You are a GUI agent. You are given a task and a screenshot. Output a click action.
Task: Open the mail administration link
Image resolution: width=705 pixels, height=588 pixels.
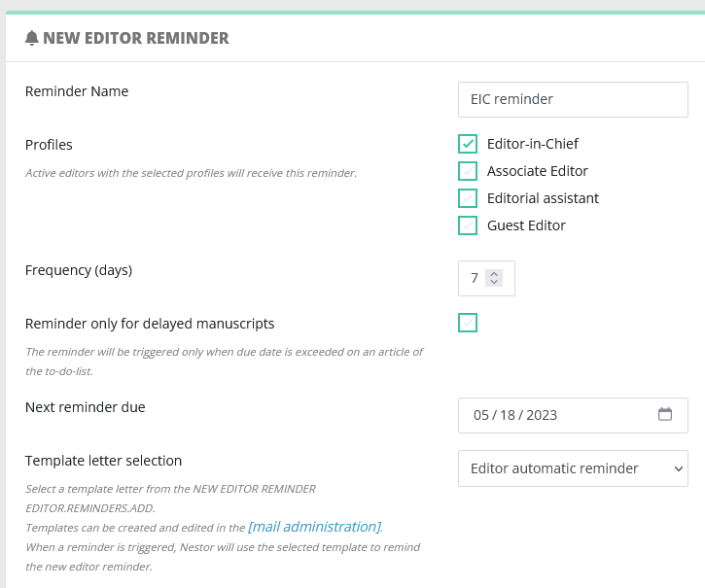click(x=315, y=527)
